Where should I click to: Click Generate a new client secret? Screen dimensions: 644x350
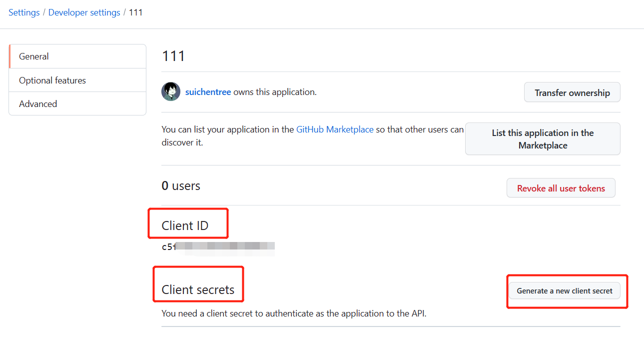[x=565, y=291]
